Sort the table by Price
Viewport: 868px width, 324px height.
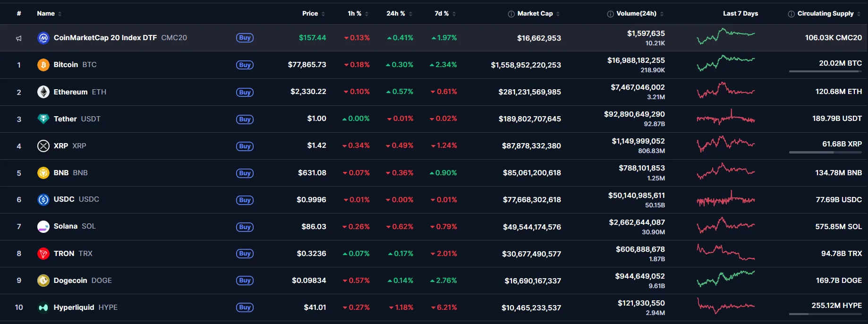[310, 14]
